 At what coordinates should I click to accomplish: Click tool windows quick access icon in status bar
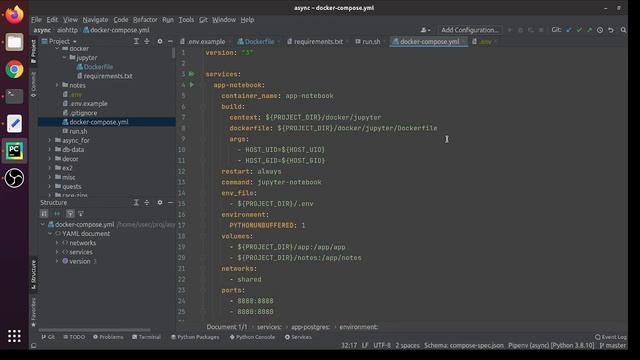tap(33, 345)
